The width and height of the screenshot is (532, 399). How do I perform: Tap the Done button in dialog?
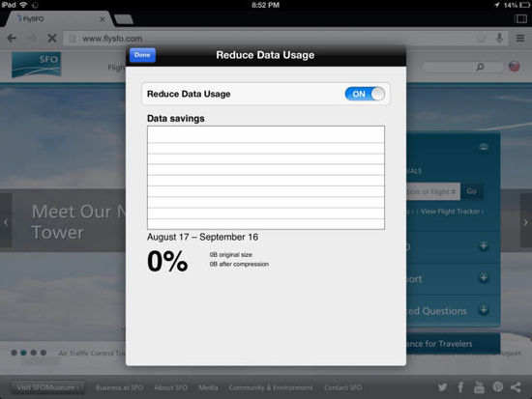(x=142, y=55)
